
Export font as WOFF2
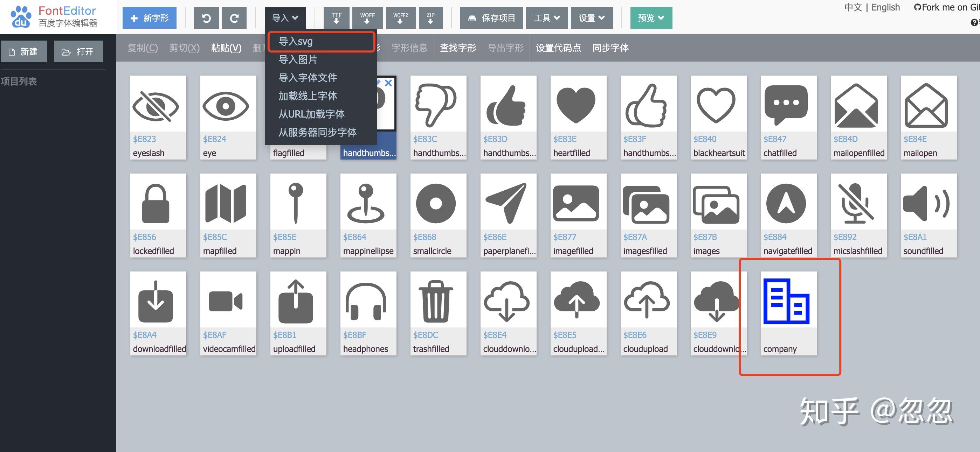click(400, 17)
